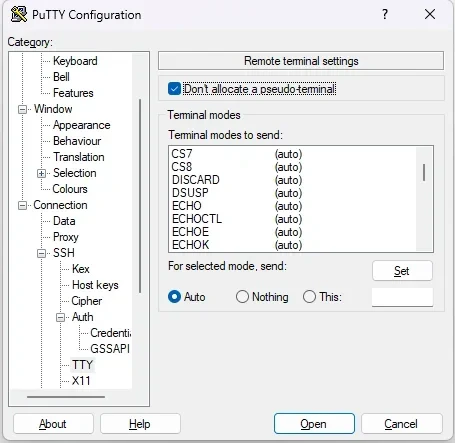
Task: Click the Cancel button
Action: 402,424
